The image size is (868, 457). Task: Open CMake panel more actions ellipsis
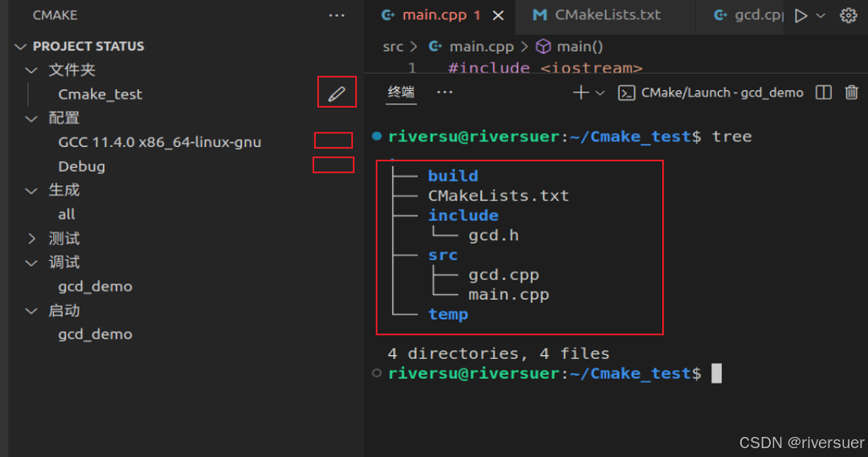click(x=337, y=15)
